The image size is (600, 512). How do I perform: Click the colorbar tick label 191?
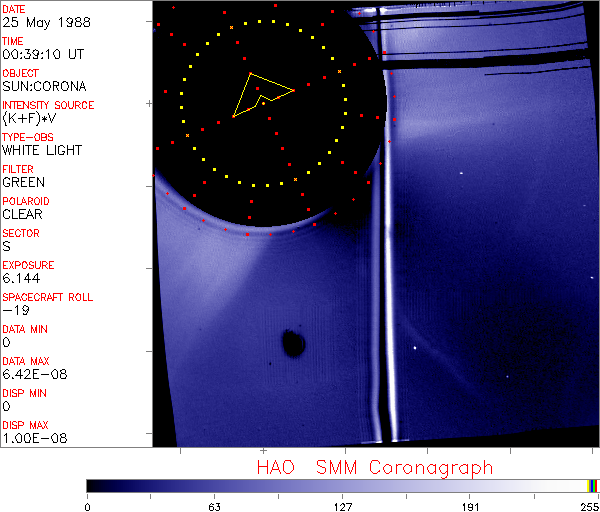[x=471, y=505]
